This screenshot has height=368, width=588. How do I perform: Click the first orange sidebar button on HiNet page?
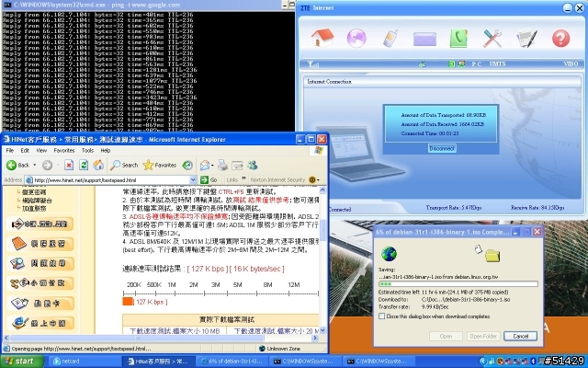pos(40,224)
